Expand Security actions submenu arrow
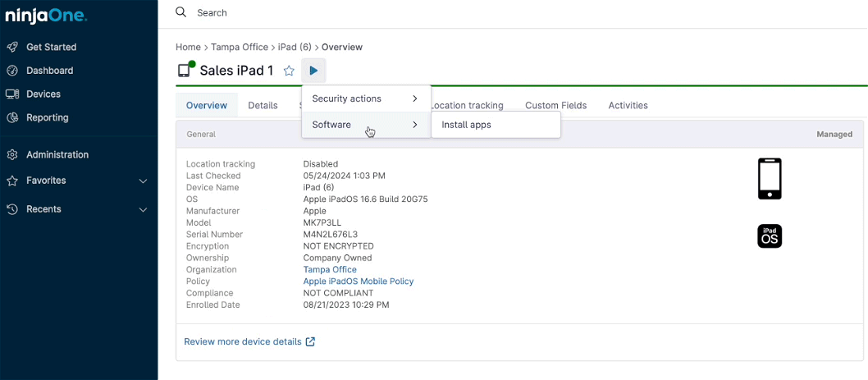 coord(414,98)
